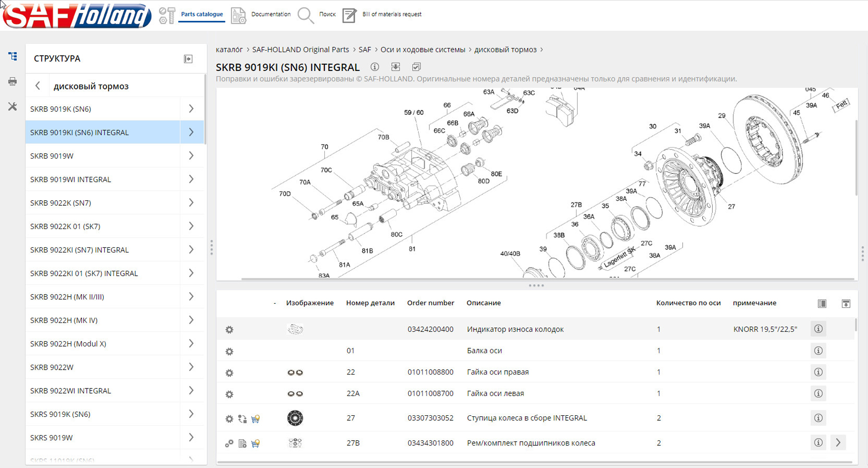Screen dimensions: 868x468
Task: Toggle column layout icon in table header
Action: [x=822, y=304]
